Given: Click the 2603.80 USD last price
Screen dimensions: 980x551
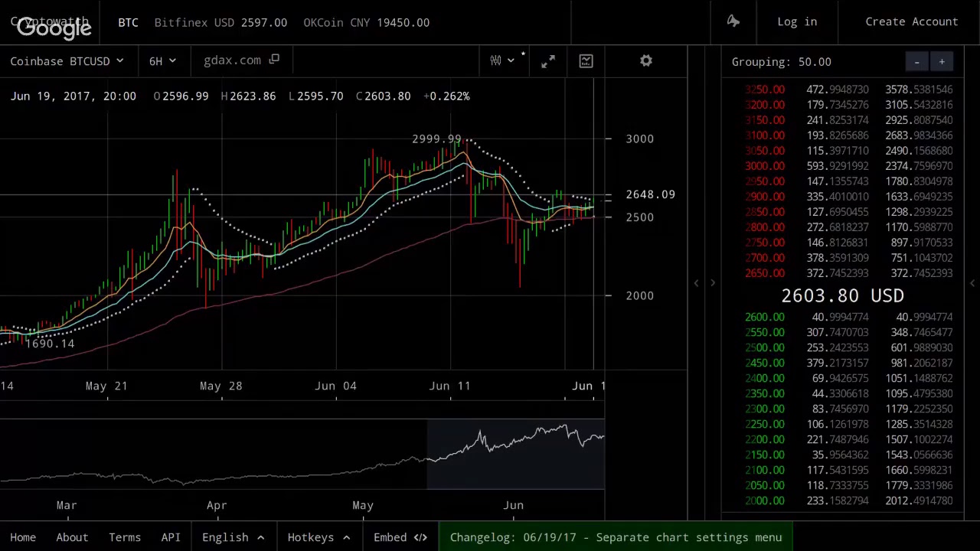Looking at the screenshot, I should (842, 295).
